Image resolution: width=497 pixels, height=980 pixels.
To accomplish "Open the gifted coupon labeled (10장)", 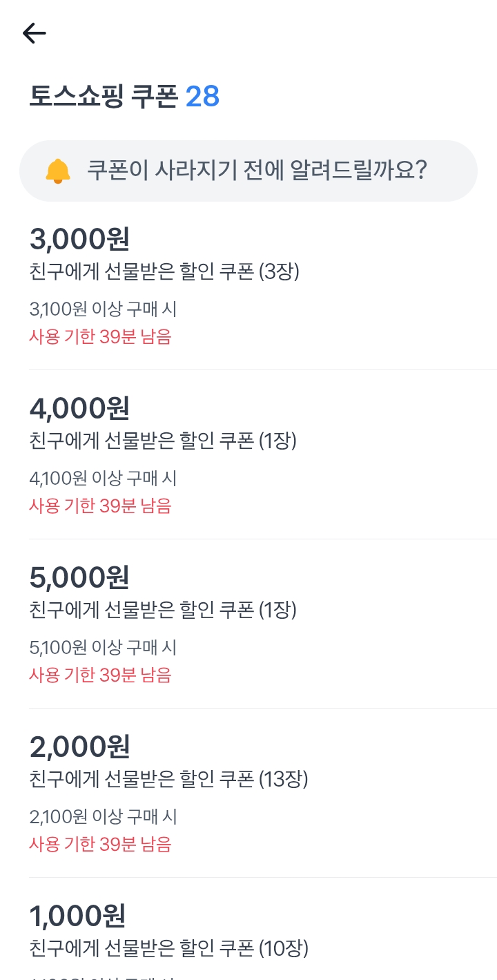I will pyautogui.click(x=169, y=948).
